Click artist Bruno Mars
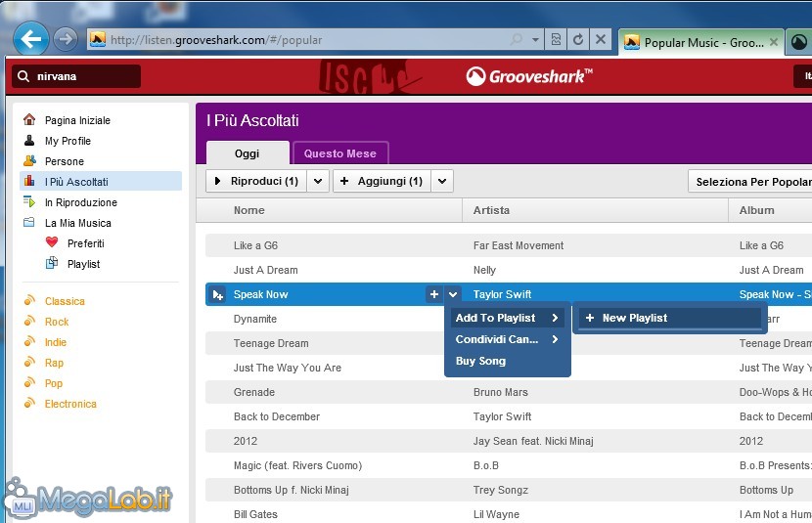This screenshot has width=812, height=523. pos(501,392)
